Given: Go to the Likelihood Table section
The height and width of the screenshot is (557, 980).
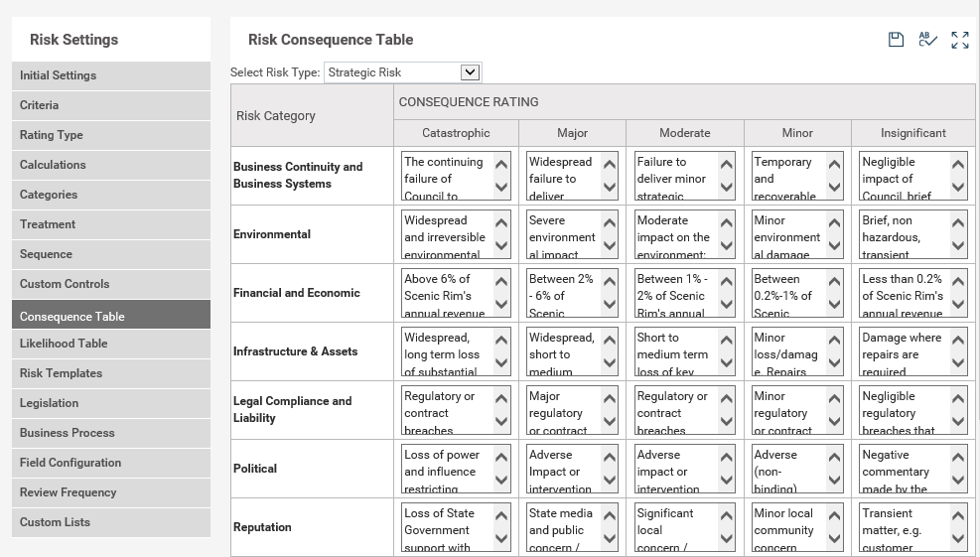Looking at the screenshot, I should click(x=111, y=344).
